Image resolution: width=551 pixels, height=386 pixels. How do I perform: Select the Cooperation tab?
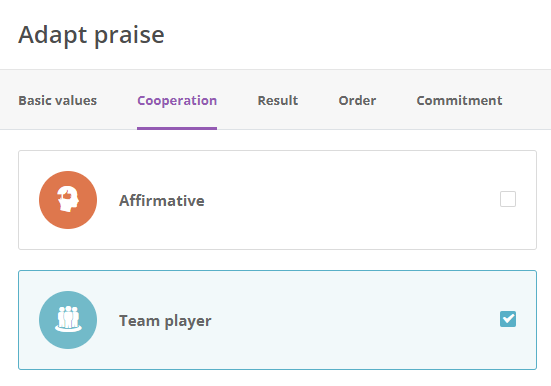[177, 101]
